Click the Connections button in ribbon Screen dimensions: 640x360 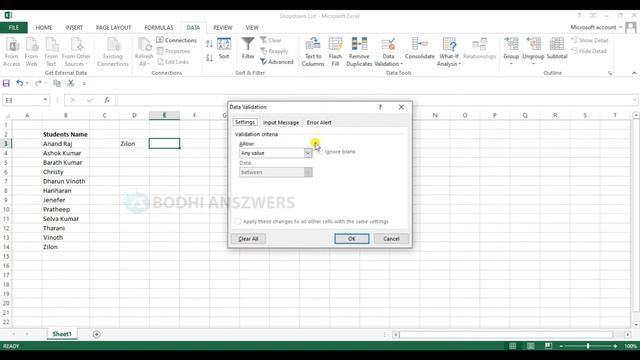176,40
